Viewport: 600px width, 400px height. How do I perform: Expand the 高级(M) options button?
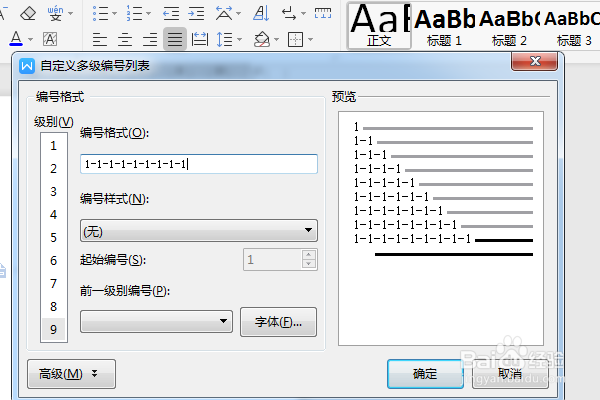click(x=71, y=374)
